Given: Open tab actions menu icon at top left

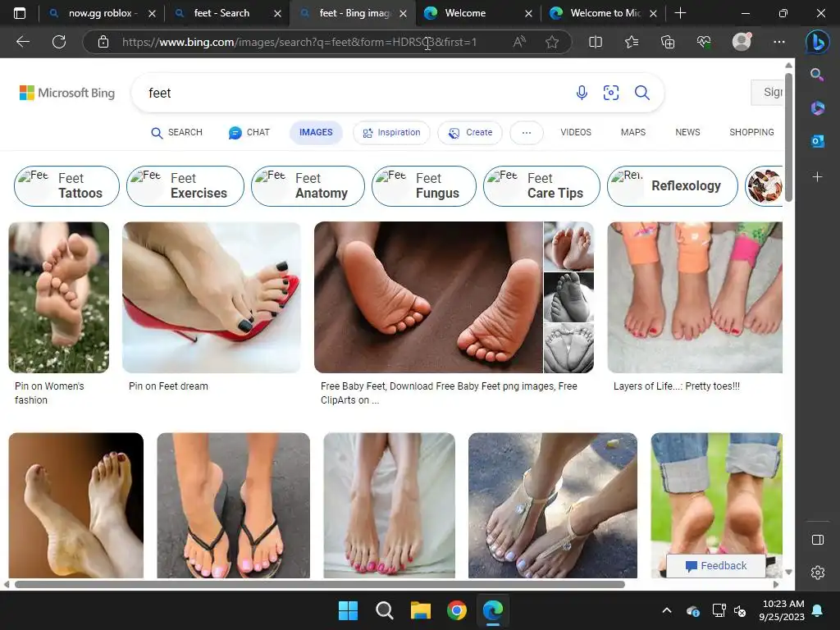Looking at the screenshot, I should [20, 13].
